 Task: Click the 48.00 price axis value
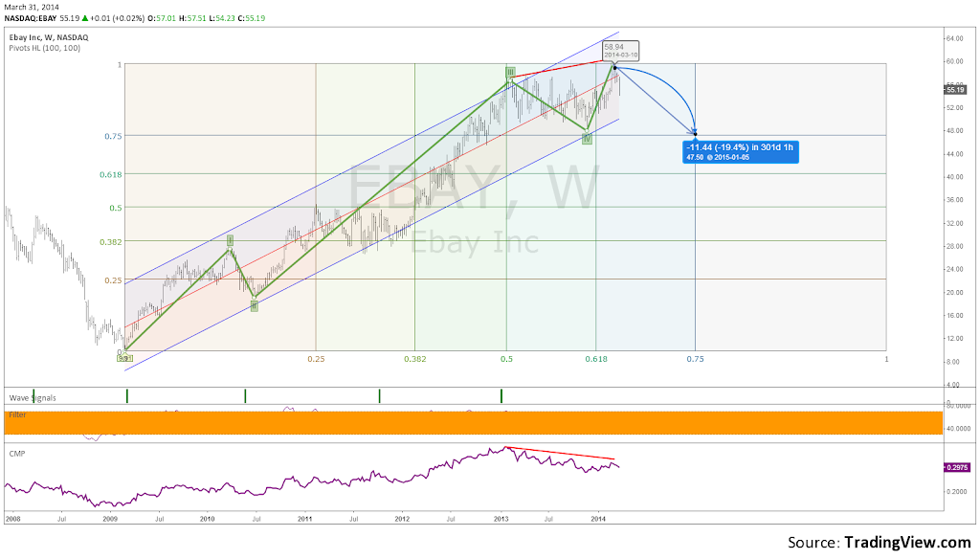pyautogui.click(x=954, y=131)
